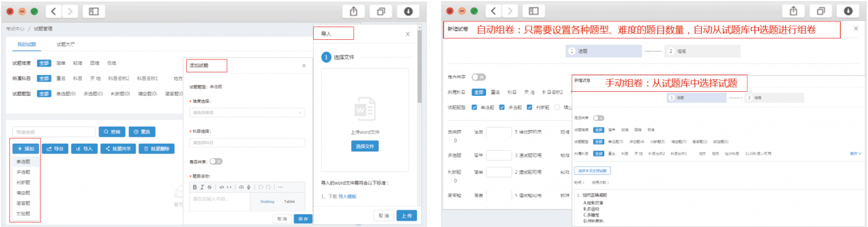Go back in the right browser window

coord(494,11)
